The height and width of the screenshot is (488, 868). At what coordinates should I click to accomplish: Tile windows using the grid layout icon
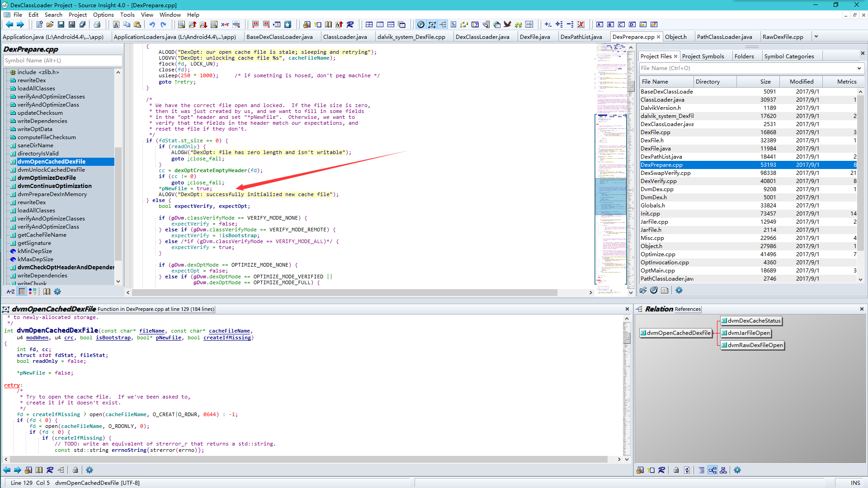click(369, 24)
